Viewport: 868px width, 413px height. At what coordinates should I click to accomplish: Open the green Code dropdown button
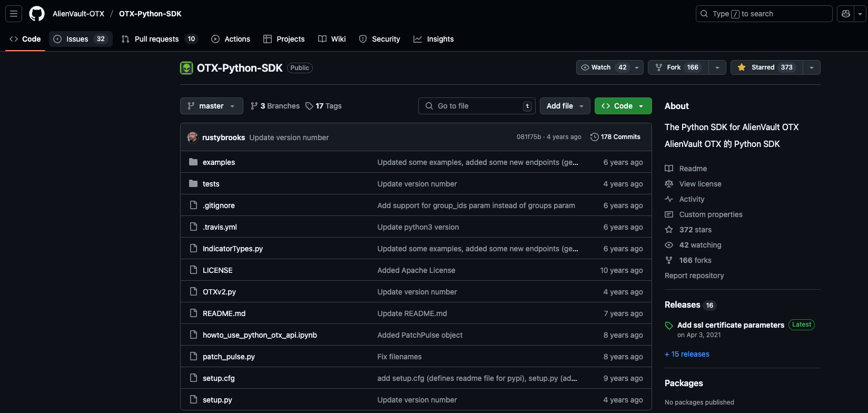(623, 106)
